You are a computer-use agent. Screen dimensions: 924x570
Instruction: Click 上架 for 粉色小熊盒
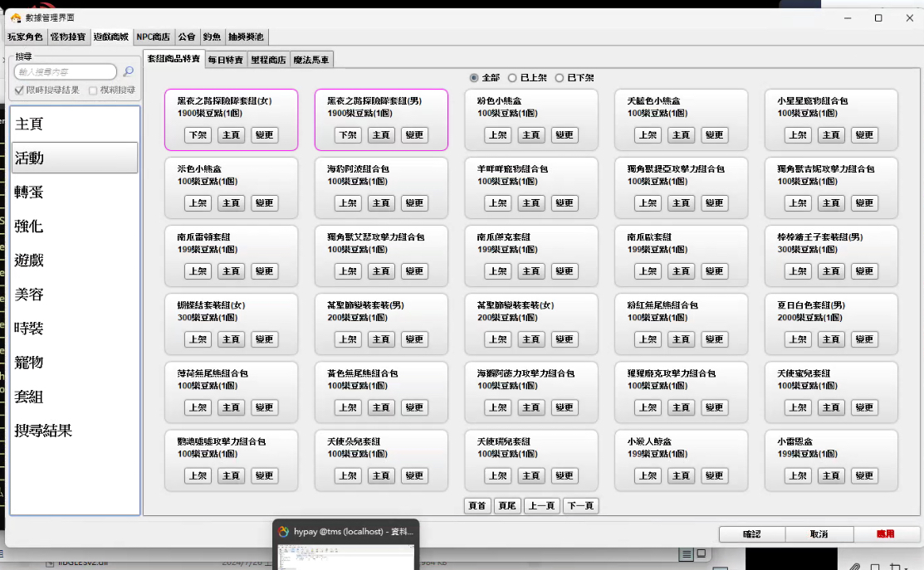tap(497, 135)
